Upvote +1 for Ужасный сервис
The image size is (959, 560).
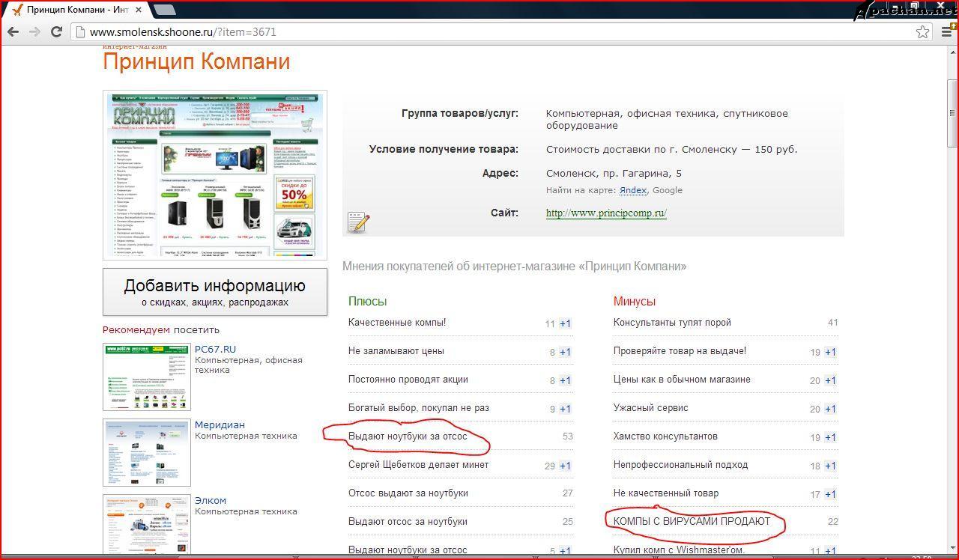[x=830, y=409]
